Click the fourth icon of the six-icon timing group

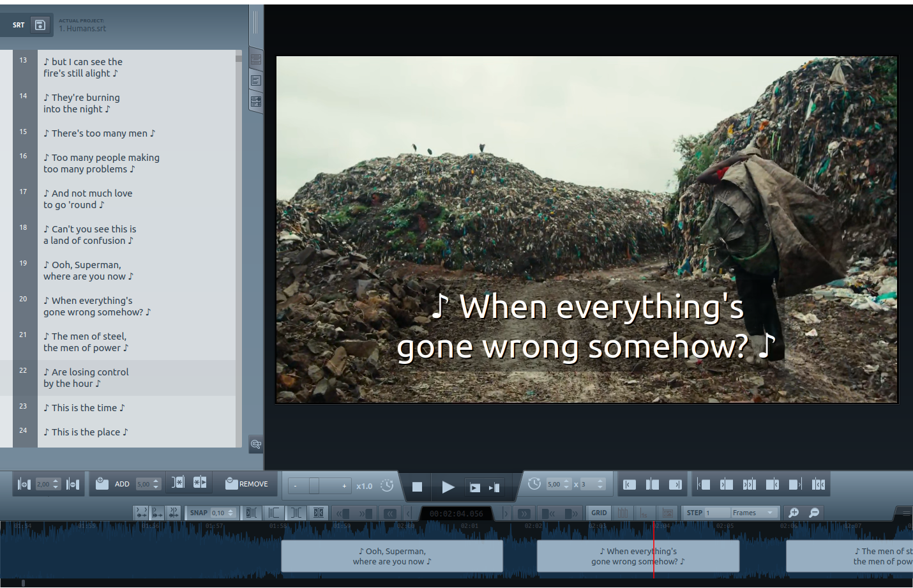[x=773, y=485]
